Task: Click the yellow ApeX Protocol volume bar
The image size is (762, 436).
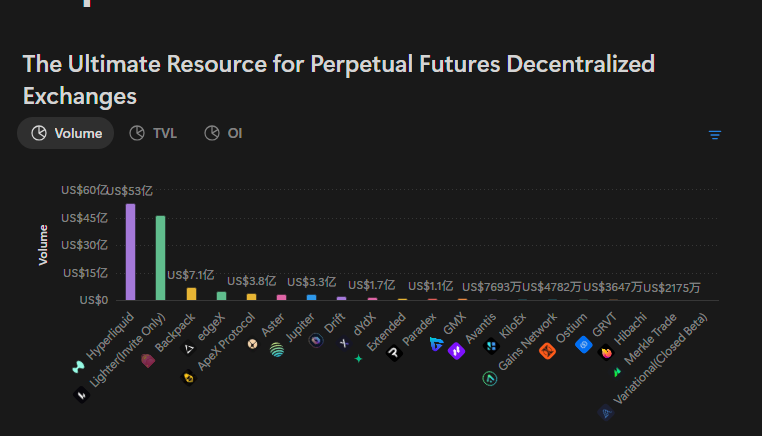Action: [251, 297]
